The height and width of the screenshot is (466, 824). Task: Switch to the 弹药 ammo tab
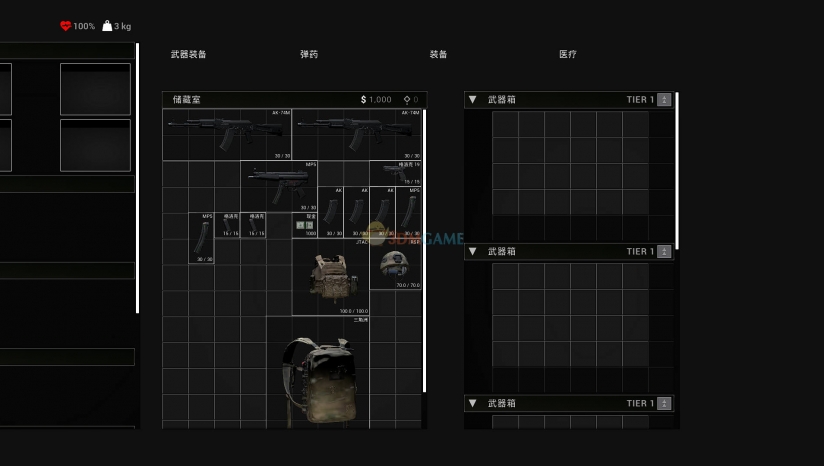pyautogui.click(x=309, y=54)
